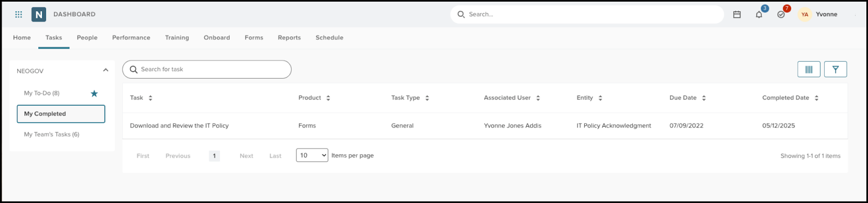Open the filter funnel icon button
Screen dimensions: 868x203
[836, 69]
